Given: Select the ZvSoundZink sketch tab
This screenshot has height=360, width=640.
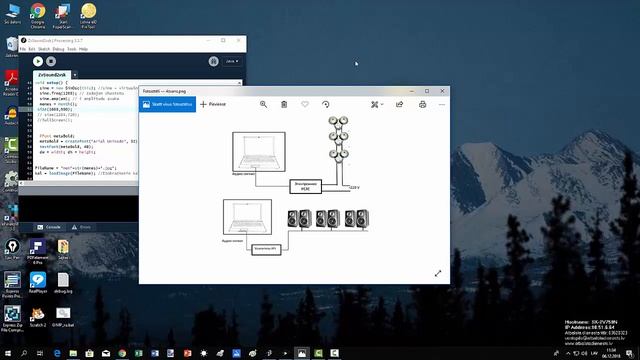Looking at the screenshot, I should [x=52, y=75].
